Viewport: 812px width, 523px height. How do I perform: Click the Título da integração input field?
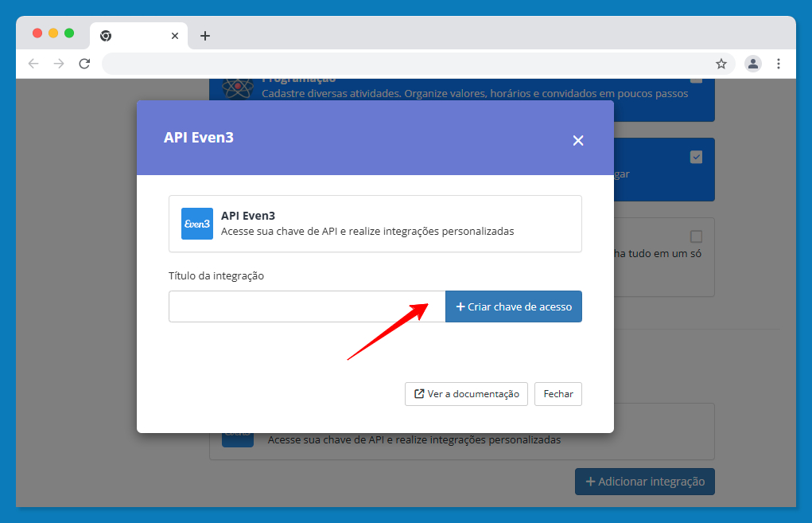pyautogui.click(x=307, y=306)
